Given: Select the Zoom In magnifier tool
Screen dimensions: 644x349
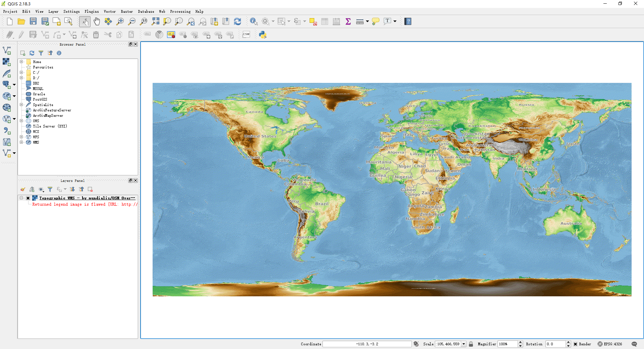Looking at the screenshot, I should coord(120,21).
